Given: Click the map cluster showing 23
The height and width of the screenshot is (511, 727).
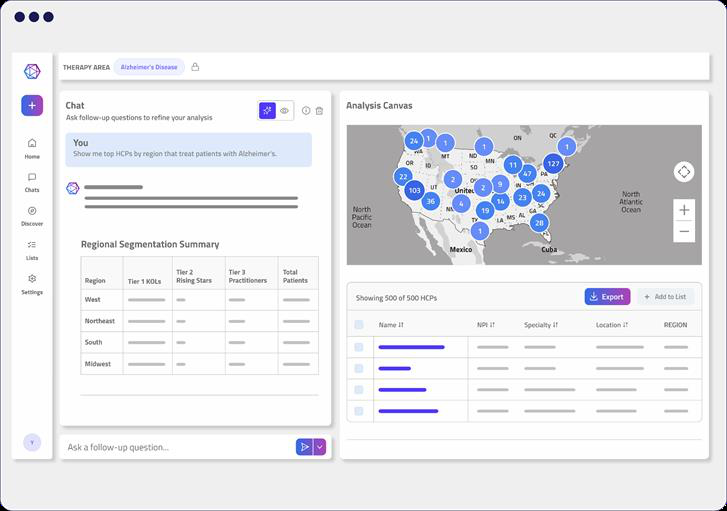Looking at the screenshot, I should 523,198.
